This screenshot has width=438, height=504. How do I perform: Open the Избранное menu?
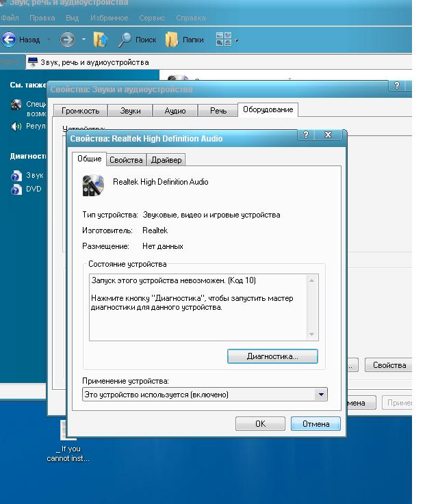[x=109, y=18]
